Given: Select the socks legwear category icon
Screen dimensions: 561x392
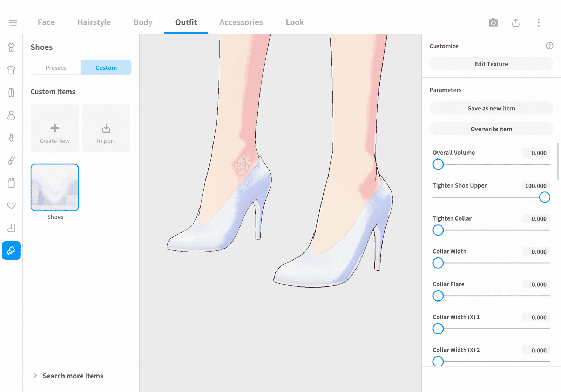Looking at the screenshot, I should (x=11, y=228).
